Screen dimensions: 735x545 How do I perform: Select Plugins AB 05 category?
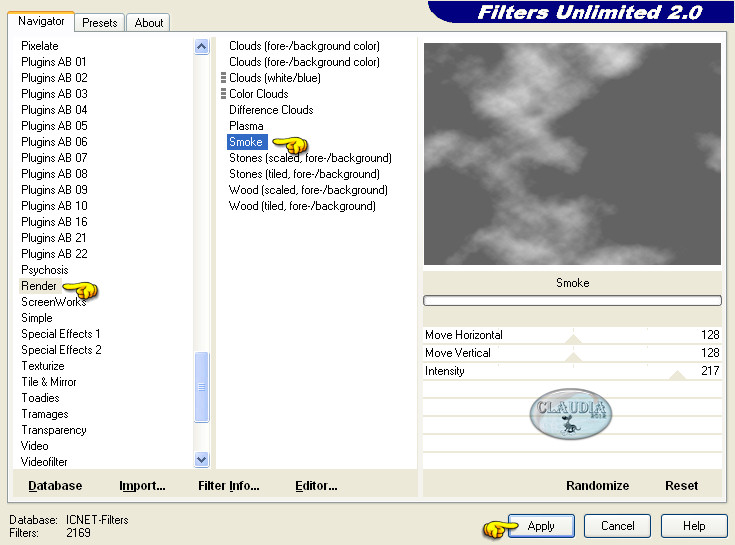[54, 126]
